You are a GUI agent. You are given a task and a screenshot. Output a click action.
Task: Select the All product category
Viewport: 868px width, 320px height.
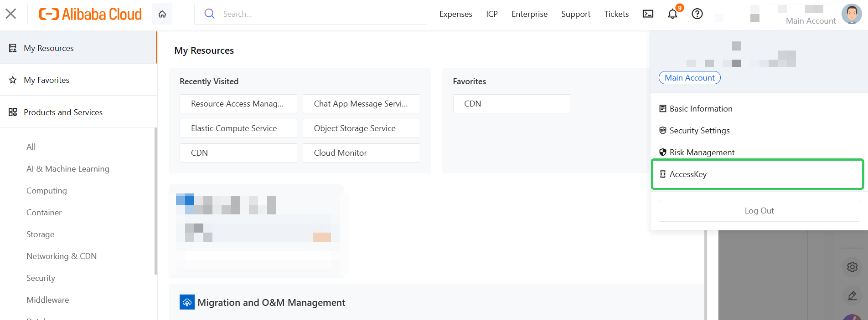click(31, 147)
